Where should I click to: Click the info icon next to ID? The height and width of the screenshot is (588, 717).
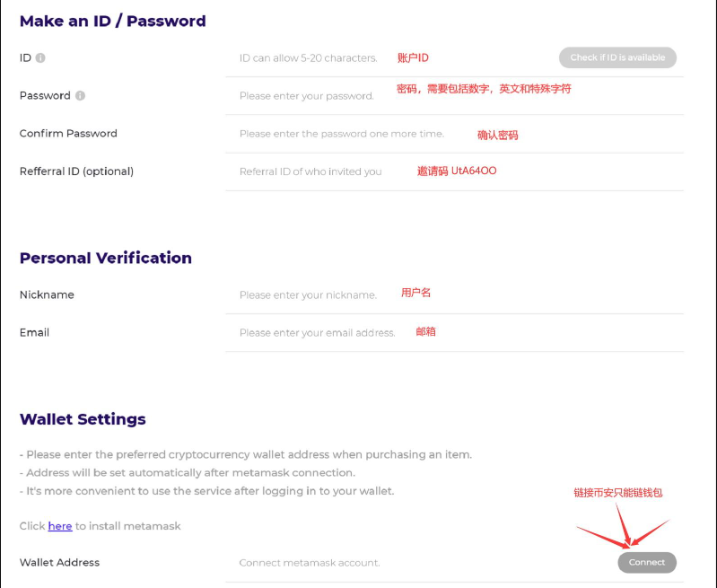point(40,58)
